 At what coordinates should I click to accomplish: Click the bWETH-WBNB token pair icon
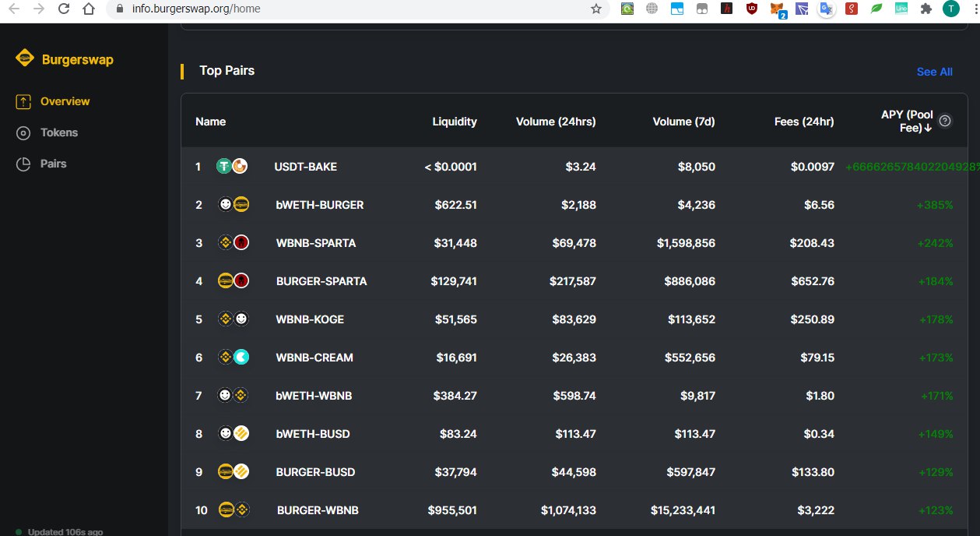click(234, 396)
